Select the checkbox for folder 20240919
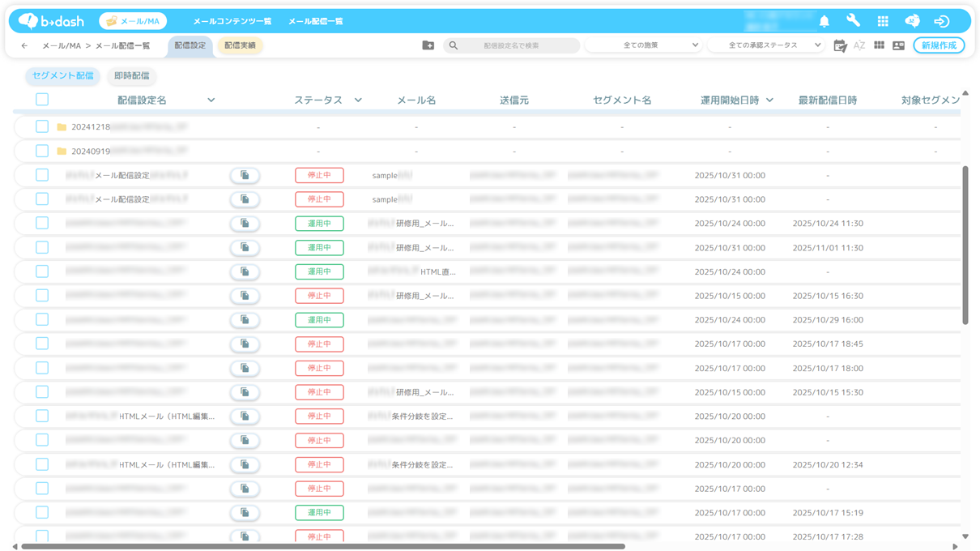The width and height of the screenshot is (980, 551). click(x=42, y=151)
